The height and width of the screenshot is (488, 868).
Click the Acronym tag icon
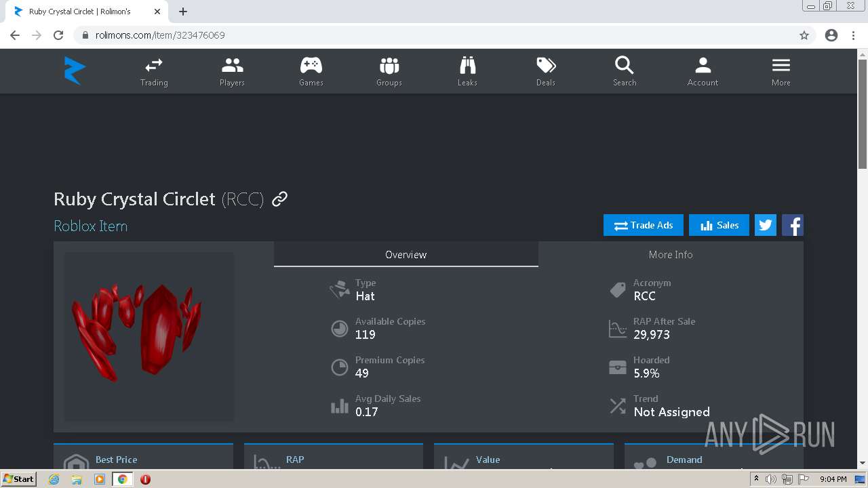click(618, 290)
